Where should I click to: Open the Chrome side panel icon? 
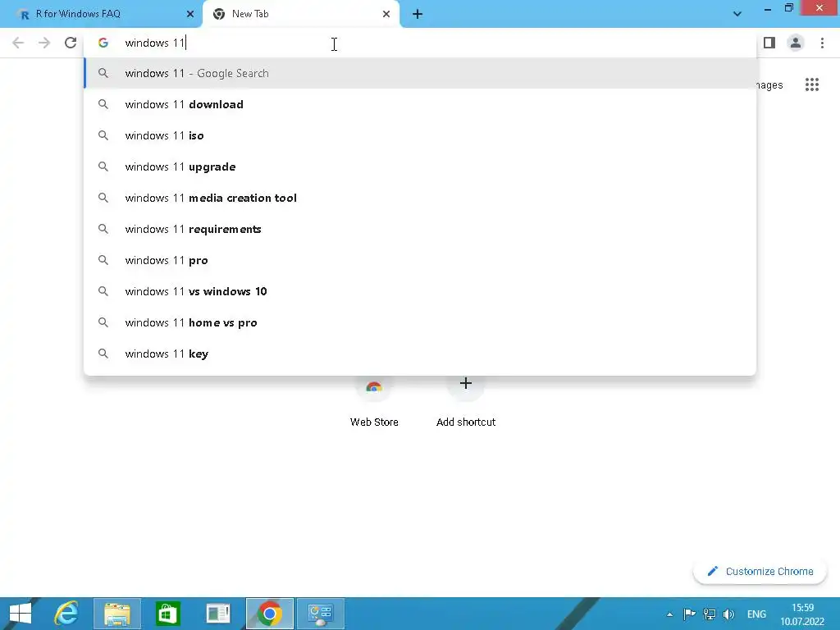pyautogui.click(x=769, y=43)
